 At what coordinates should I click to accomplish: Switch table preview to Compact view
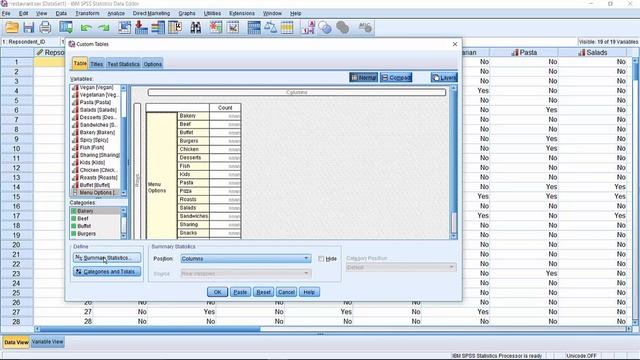396,78
